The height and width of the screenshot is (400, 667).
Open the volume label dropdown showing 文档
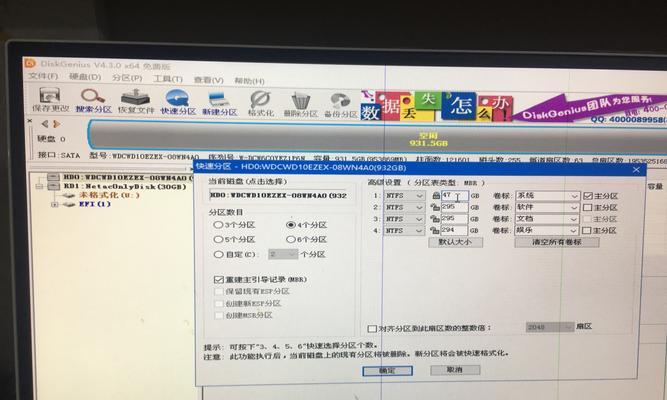[x=547, y=219]
